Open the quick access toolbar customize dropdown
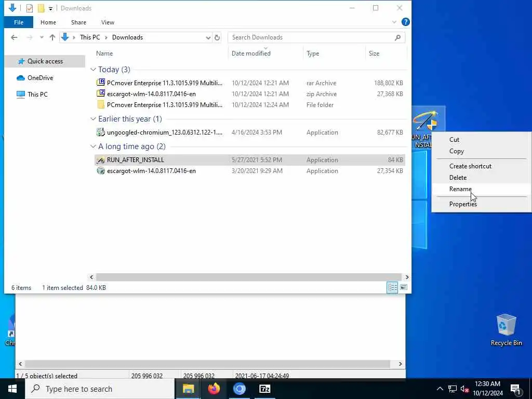 coord(50,8)
